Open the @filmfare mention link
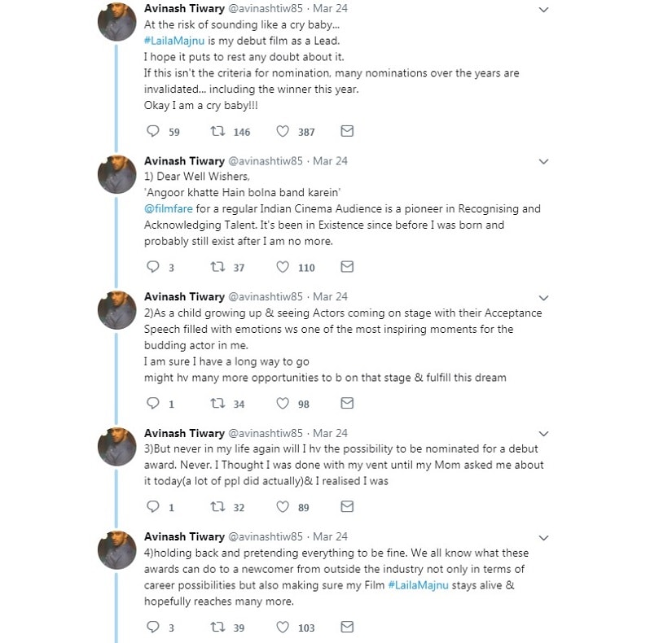 [x=169, y=209]
